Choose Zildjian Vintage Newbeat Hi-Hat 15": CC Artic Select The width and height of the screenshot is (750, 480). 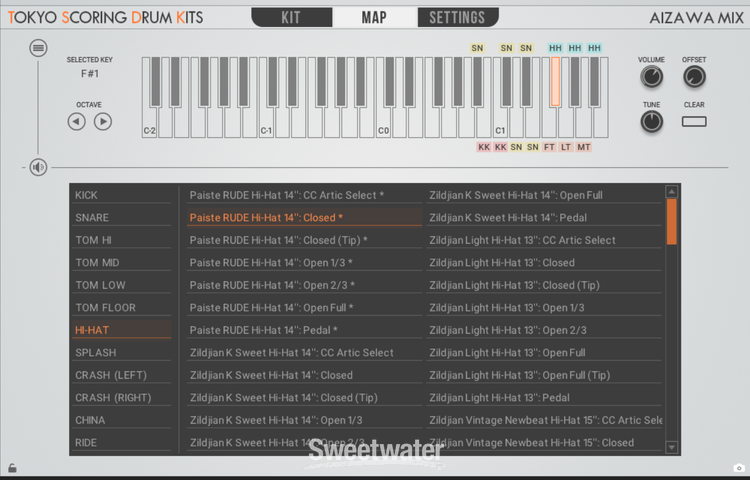(x=544, y=420)
